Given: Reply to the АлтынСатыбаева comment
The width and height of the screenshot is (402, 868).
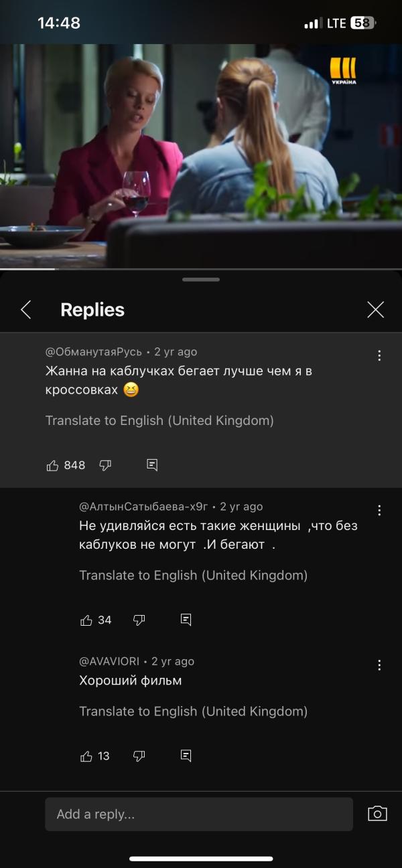Looking at the screenshot, I should point(186,620).
